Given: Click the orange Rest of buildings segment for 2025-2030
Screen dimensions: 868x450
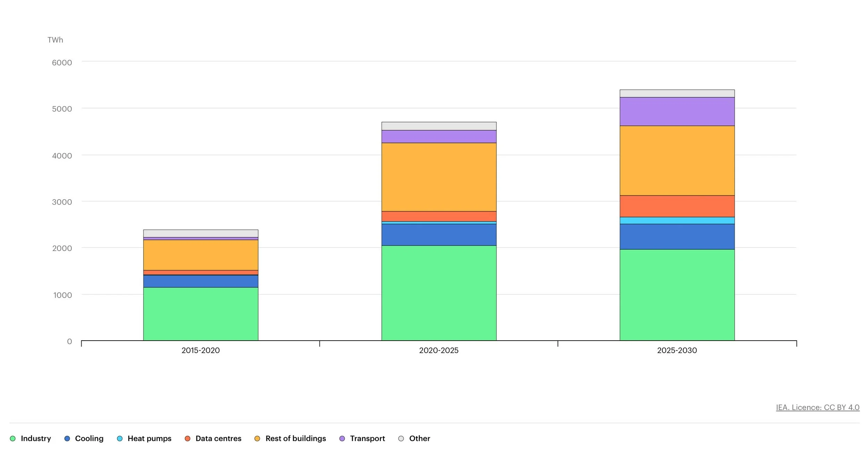Looking at the screenshot, I should pyautogui.click(x=677, y=160).
